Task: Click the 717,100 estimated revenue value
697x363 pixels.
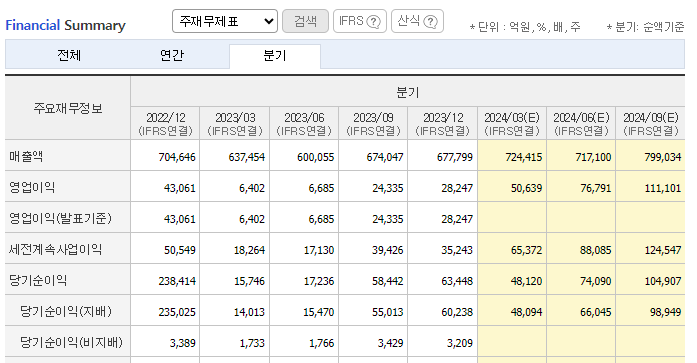Action: (x=593, y=157)
